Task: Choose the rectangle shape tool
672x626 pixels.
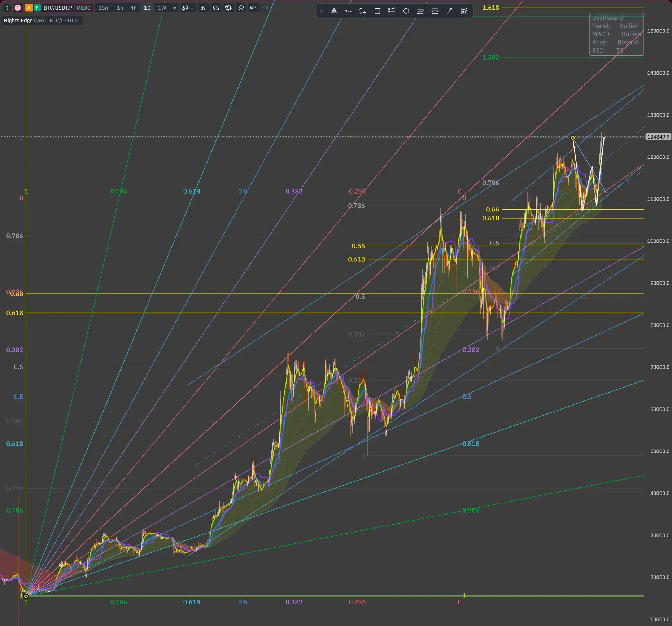Action: 377,11
